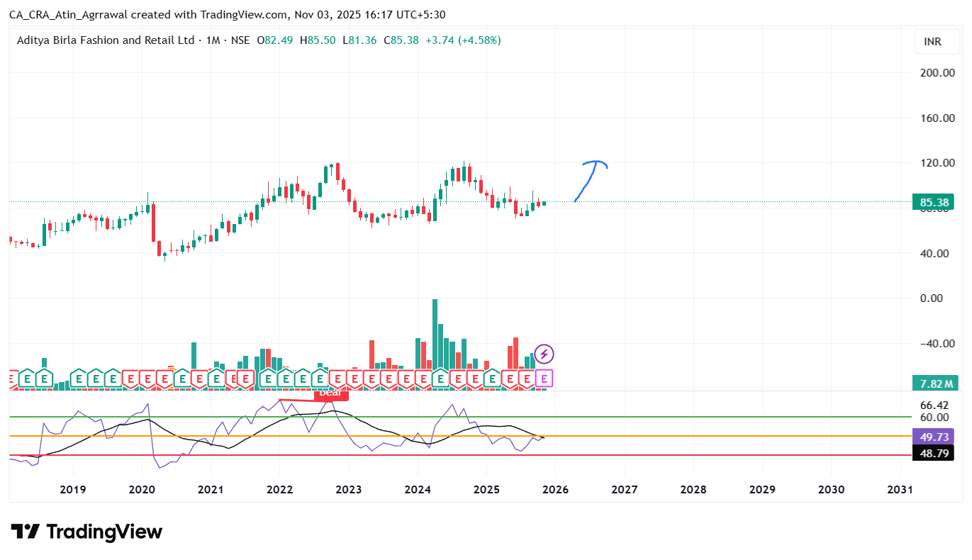Viewport: 972px width, 560px height.
Task: Select the Aditya Birla Fashion and Retail Ltd title
Action: click(106, 40)
